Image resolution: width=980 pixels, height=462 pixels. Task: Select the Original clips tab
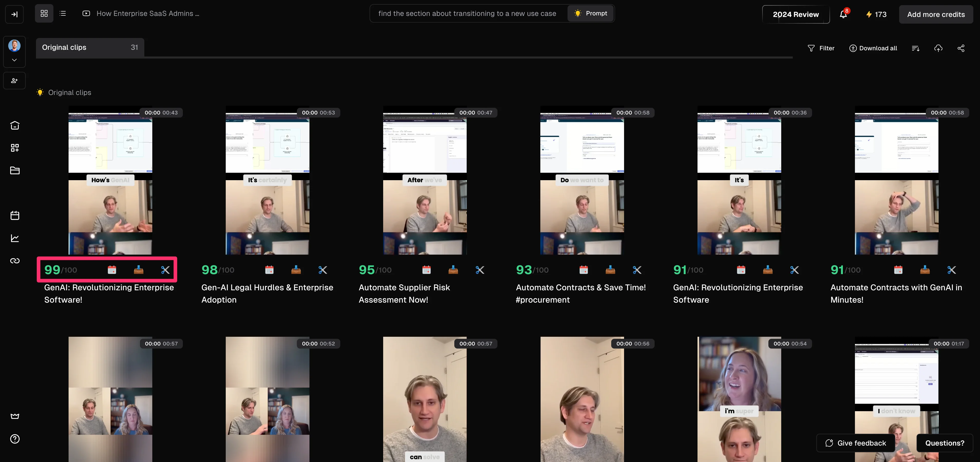(90, 47)
